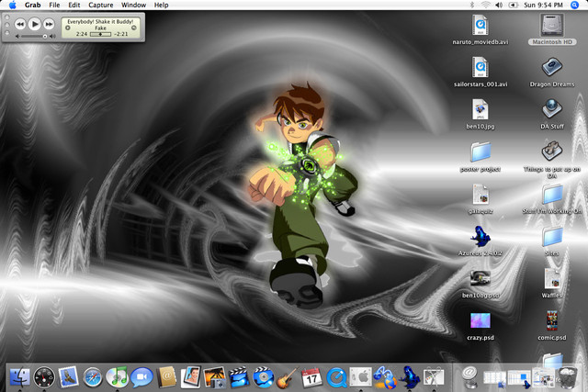Click the iTunes mini player volume slider
This screenshot has height=392, width=588.
click(34, 37)
